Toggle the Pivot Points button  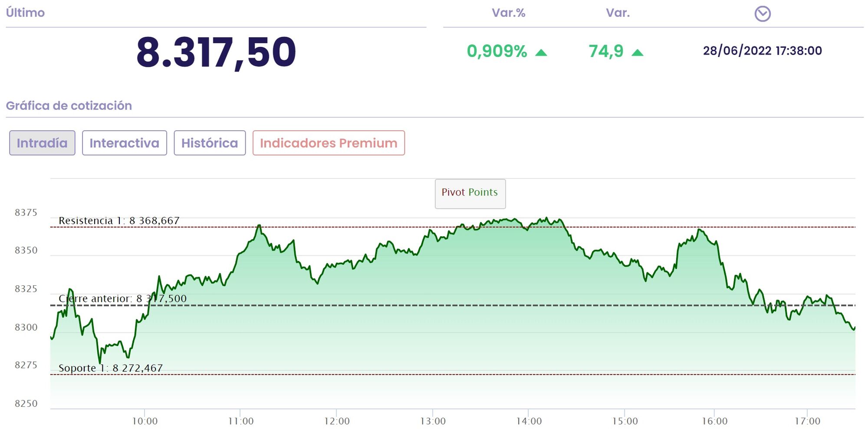point(470,193)
